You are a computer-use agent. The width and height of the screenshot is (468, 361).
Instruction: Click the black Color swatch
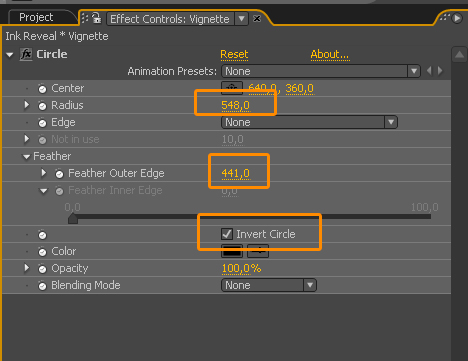tap(232, 251)
